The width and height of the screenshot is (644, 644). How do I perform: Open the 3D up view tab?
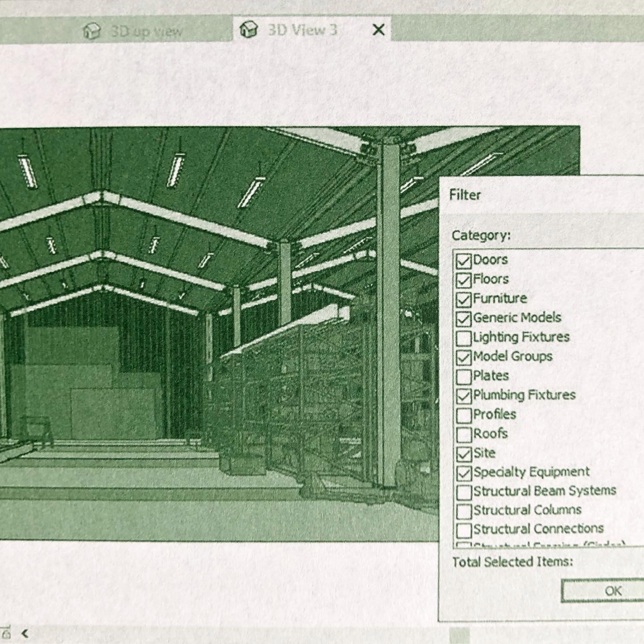[x=134, y=31]
